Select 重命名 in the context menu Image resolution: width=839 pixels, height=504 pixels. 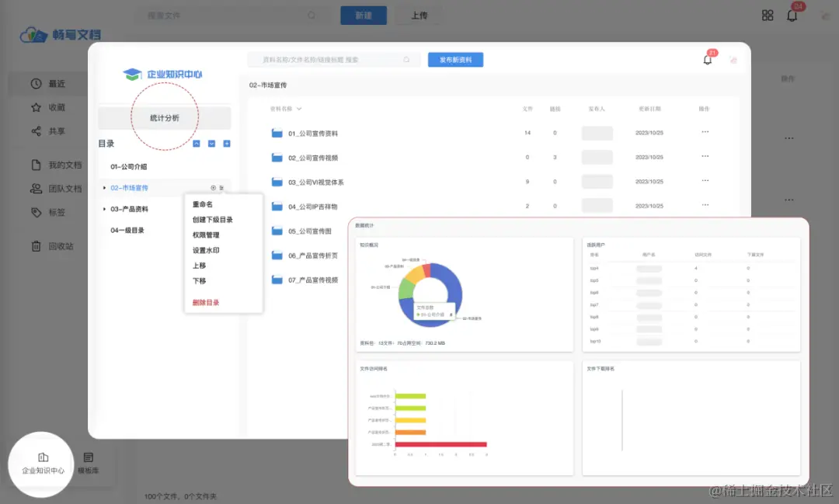coord(203,204)
